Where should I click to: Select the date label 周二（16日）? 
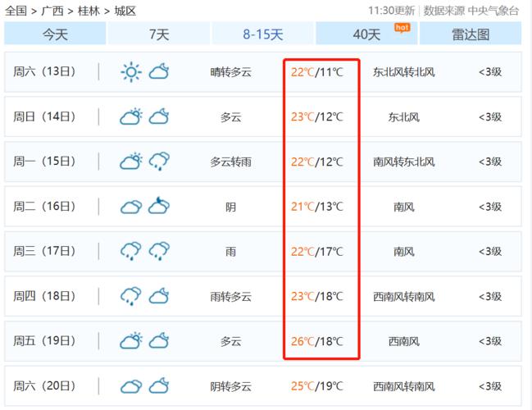click(44, 207)
